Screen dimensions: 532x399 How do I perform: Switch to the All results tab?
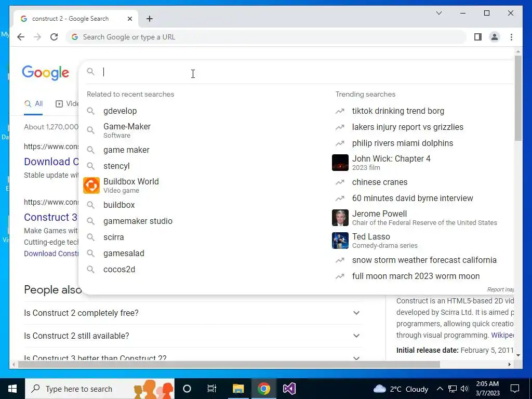33,104
